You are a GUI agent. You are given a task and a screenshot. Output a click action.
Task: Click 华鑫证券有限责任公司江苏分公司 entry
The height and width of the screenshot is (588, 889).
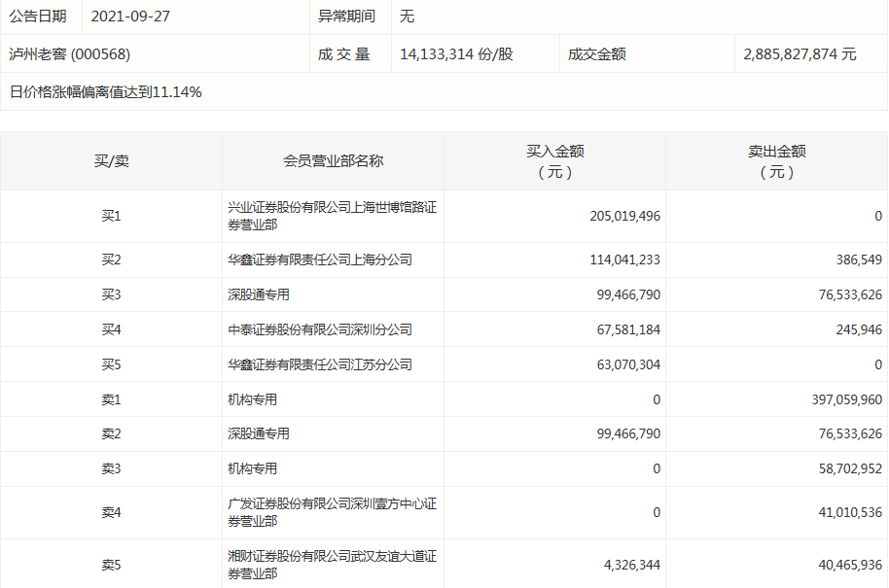pyautogui.click(x=320, y=364)
